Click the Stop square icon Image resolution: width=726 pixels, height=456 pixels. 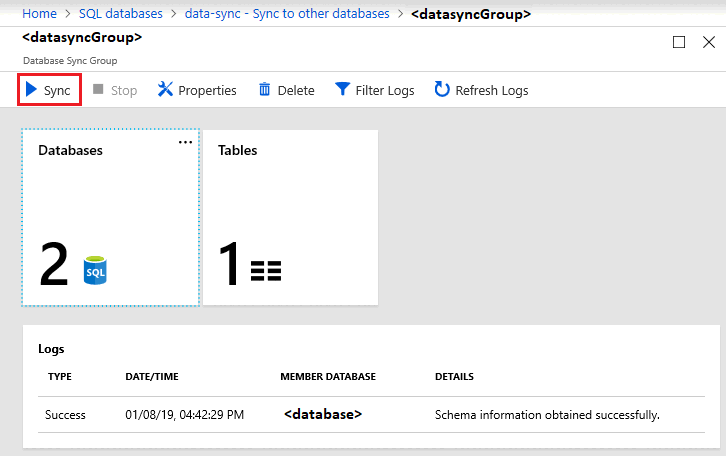pyautogui.click(x=98, y=90)
